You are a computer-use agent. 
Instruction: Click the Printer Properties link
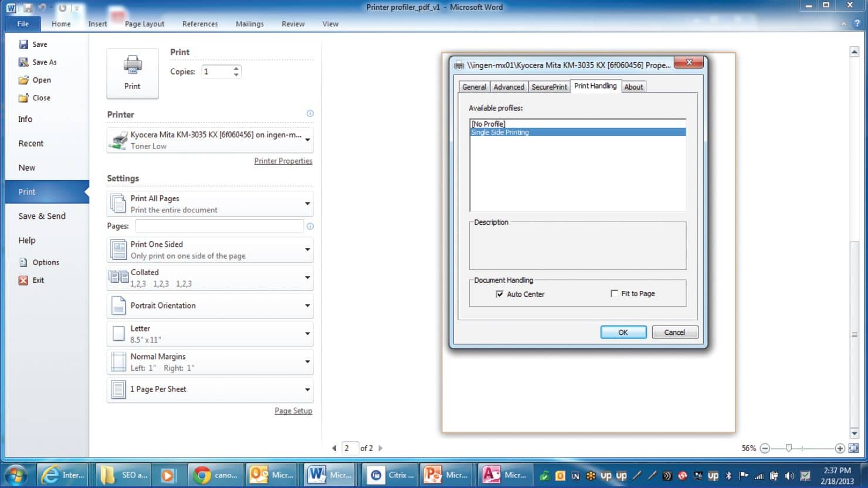click(x=283, y=161)
